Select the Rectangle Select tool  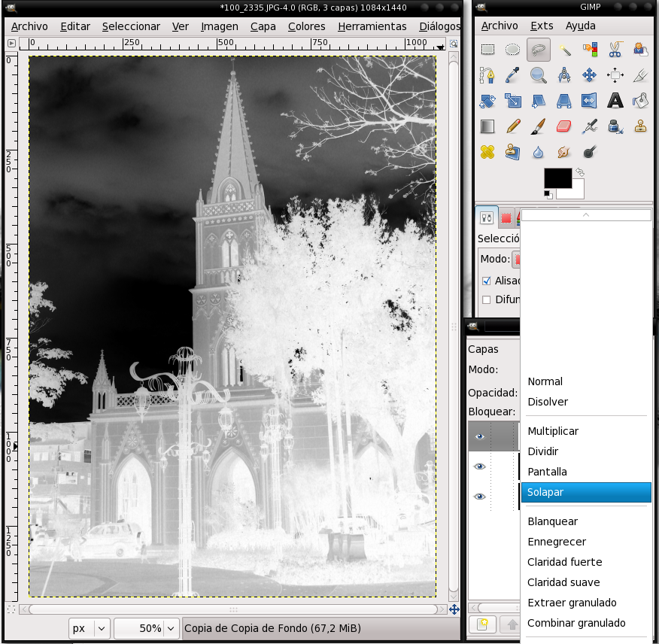tap(487, 50)
